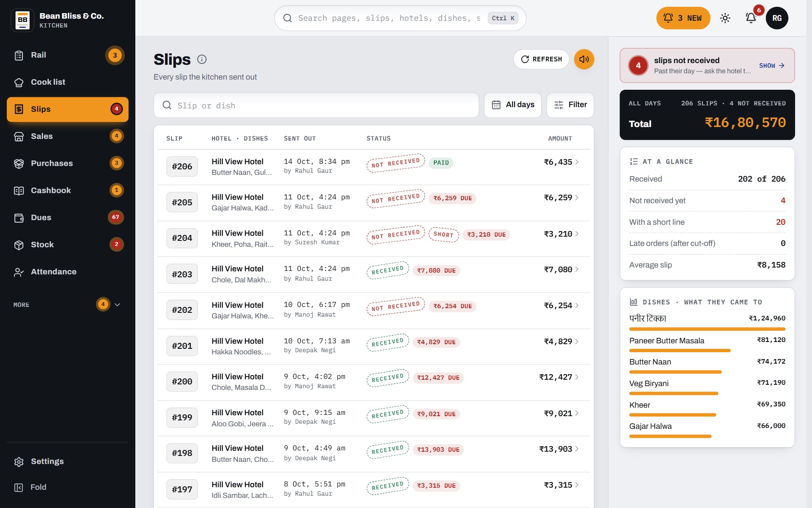Toggle the light theme sun icon
Screen dimensions: 812x508
(725, 18)
